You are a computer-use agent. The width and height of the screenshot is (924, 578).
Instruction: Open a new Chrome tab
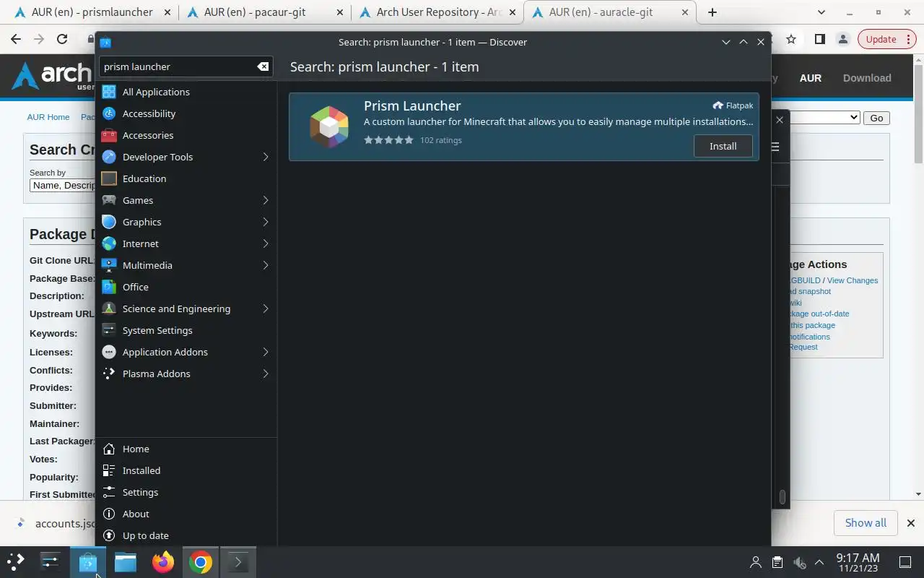pyautogui.click(x=712, y=12)
